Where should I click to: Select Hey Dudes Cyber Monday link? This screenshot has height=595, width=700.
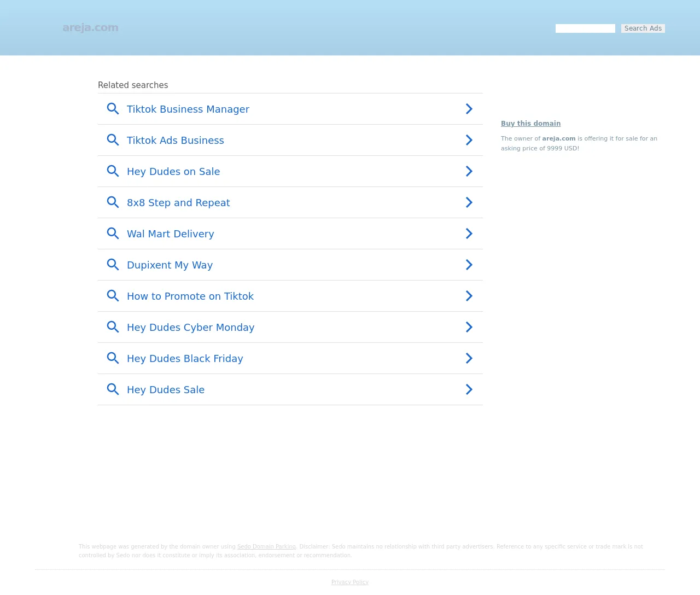pyautogui.click(x=191, y=328)
